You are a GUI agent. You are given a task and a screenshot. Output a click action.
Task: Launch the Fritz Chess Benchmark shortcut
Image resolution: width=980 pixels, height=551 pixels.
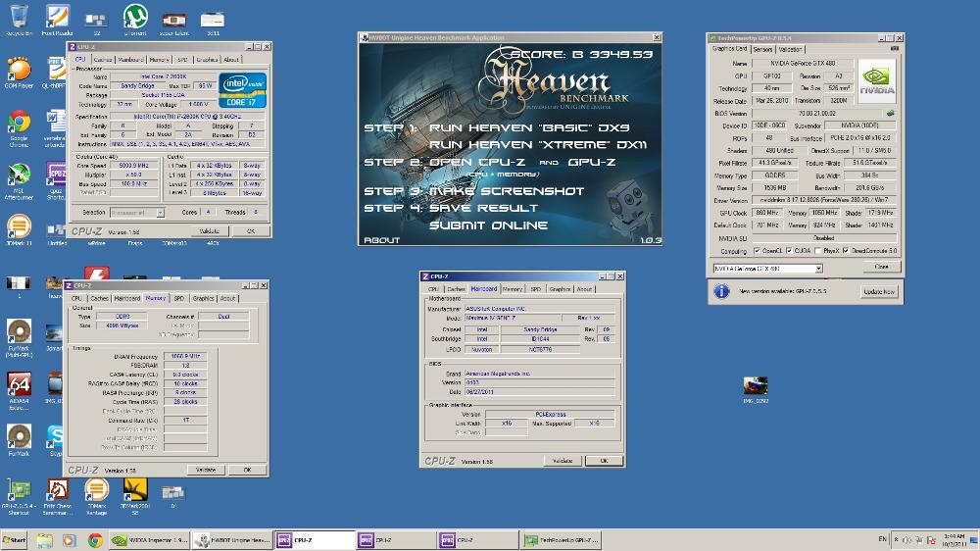[x=58, y=494]
